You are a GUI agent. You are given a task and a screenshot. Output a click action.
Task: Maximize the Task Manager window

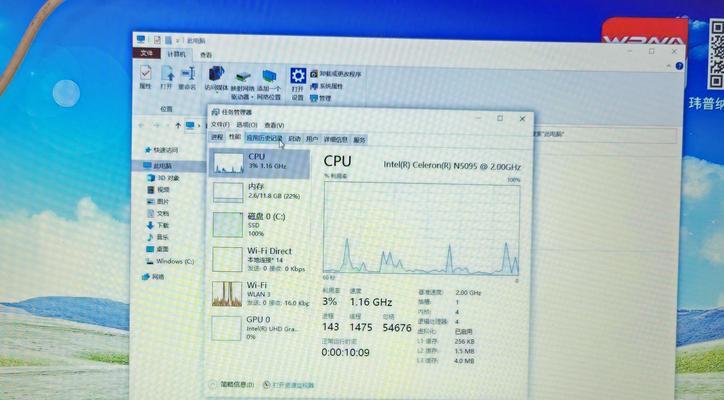(x=500, y=118)
